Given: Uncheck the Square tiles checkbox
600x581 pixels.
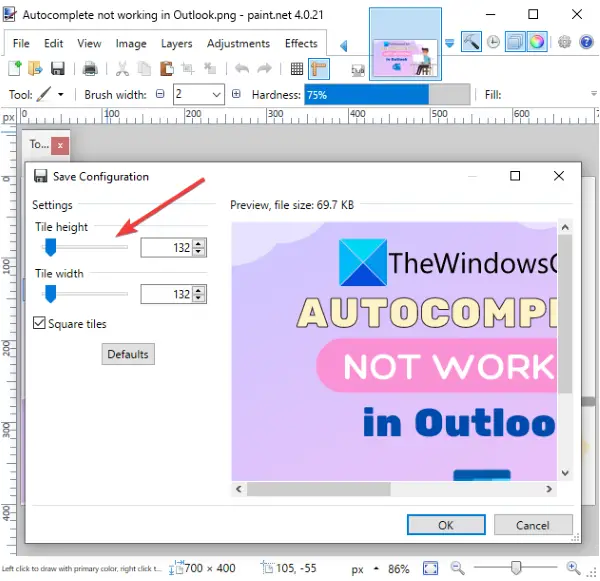Looking at the screenshot, I should (39, 323).
